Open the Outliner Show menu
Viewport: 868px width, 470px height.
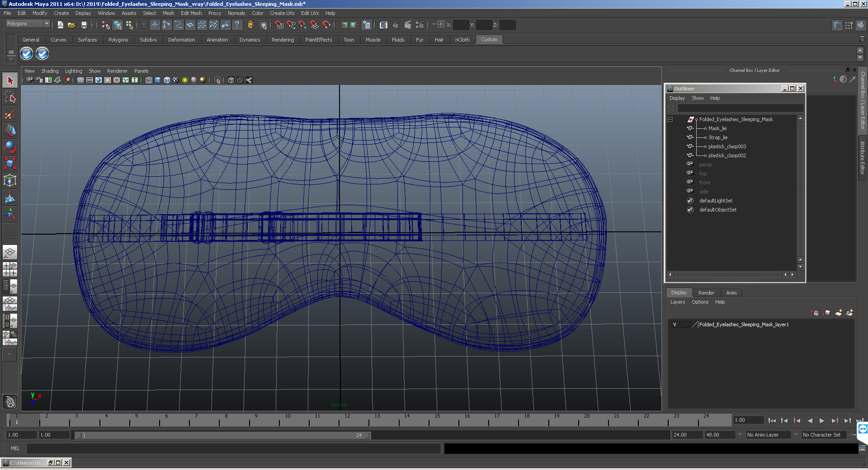click(x=698, y=99)
